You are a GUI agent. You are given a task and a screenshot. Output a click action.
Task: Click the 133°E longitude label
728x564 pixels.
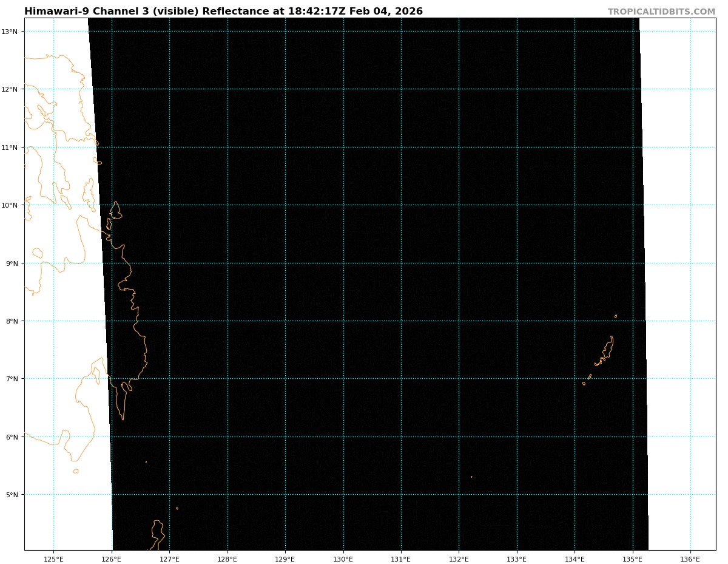pos(516,559)
